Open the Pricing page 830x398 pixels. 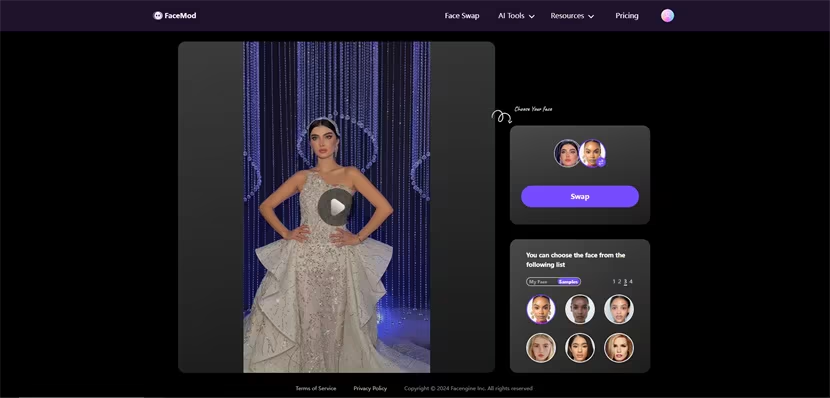(627, 16)
